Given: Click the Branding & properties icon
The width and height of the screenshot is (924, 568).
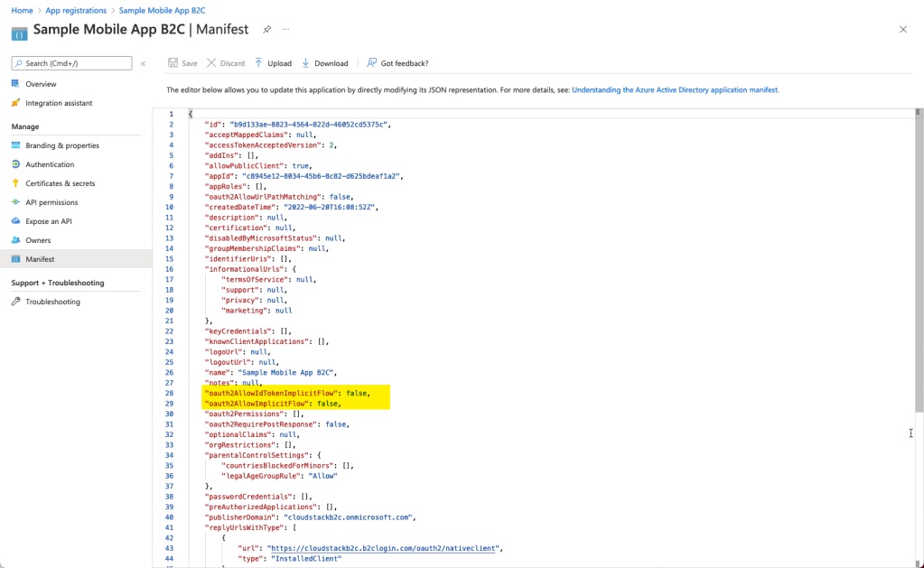Looking at the screenshot, I should (16, 145).
